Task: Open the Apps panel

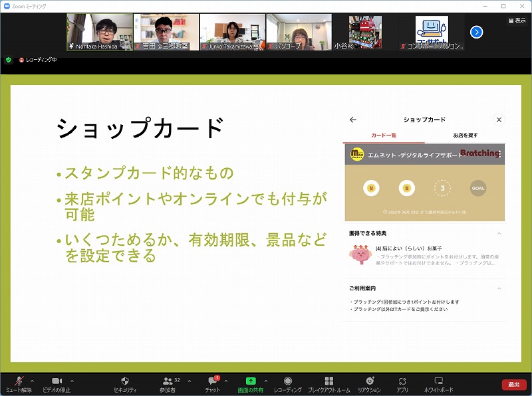Action: (x=402, y=383)
